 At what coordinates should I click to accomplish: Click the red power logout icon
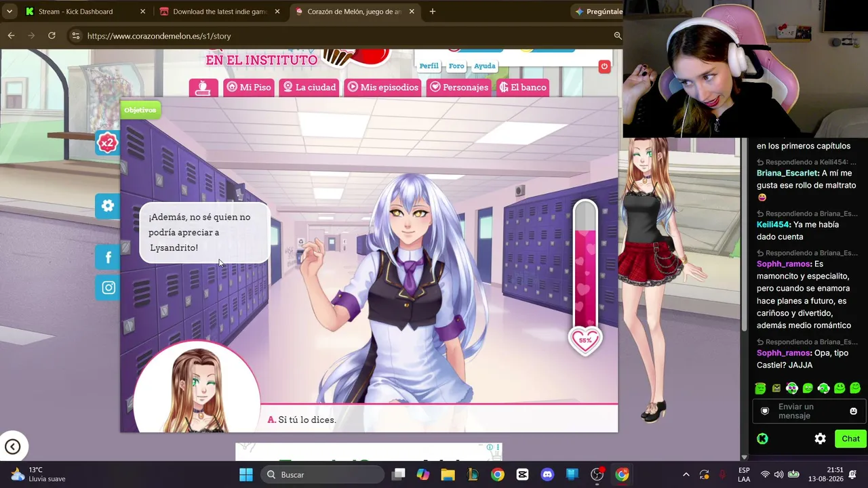604,66
